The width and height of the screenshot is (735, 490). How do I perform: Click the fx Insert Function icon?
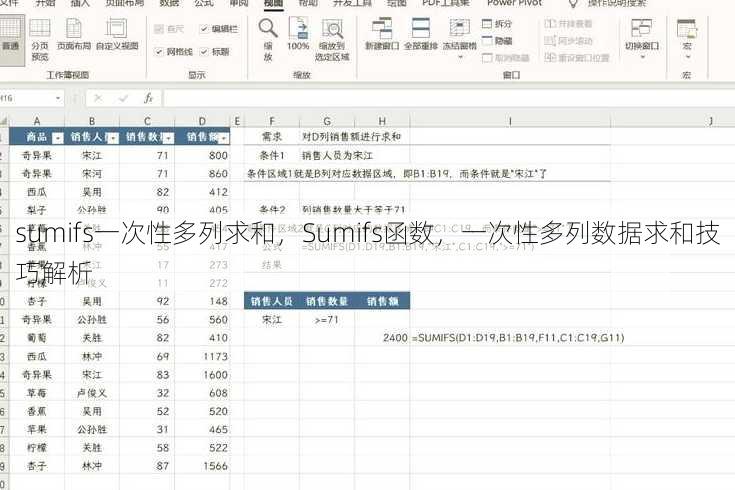149,98
